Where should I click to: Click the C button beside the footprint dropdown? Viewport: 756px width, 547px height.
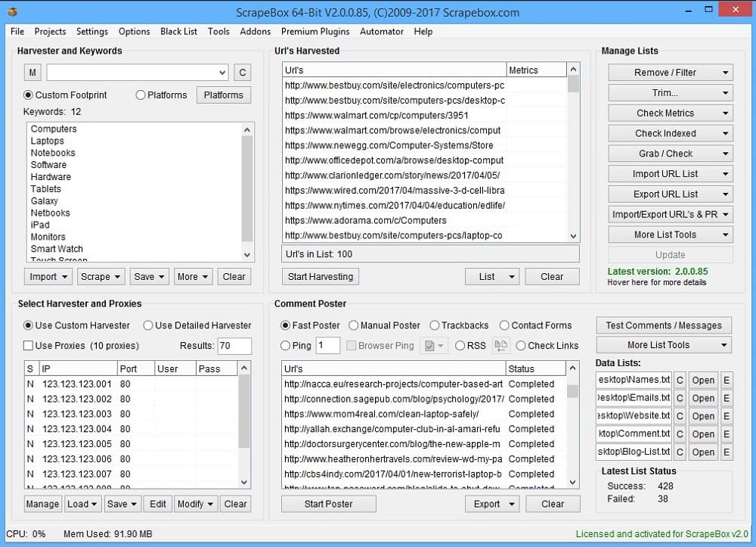coord(243,73)
